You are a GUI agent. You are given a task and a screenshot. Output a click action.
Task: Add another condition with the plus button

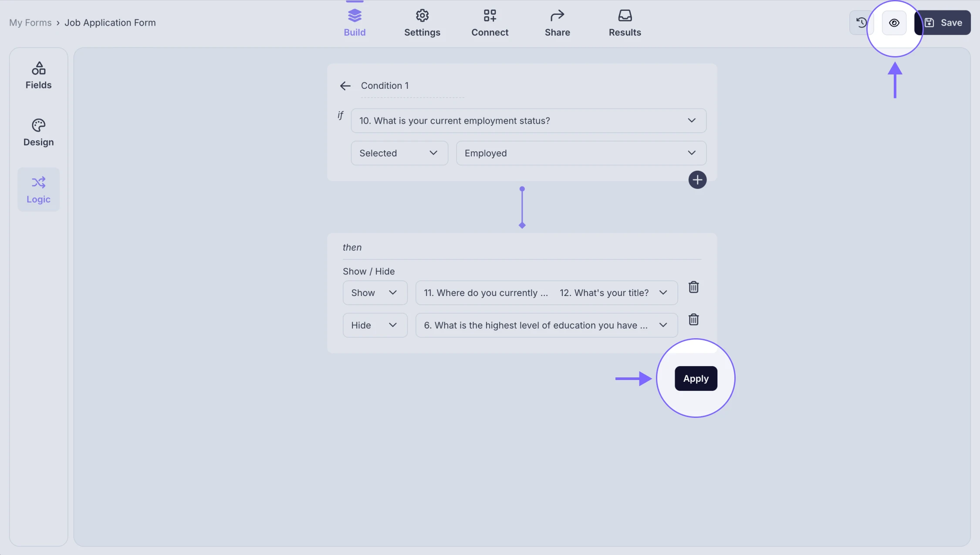(697, 179)
